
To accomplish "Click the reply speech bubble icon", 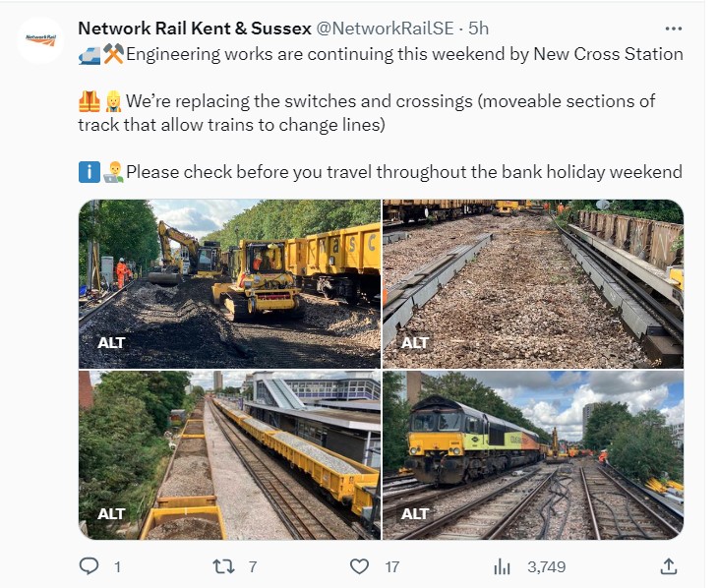I will click(90, 566).
